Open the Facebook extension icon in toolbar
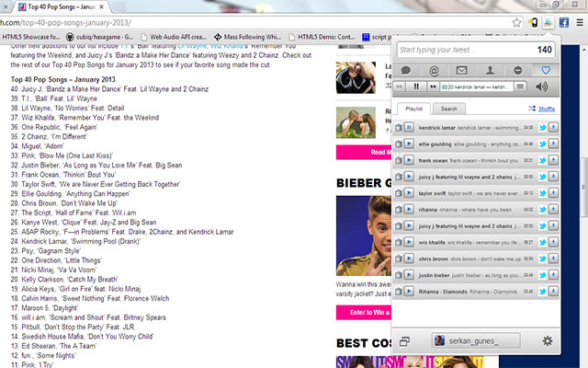The image size is (588, 368). click(x=563, y=22)
